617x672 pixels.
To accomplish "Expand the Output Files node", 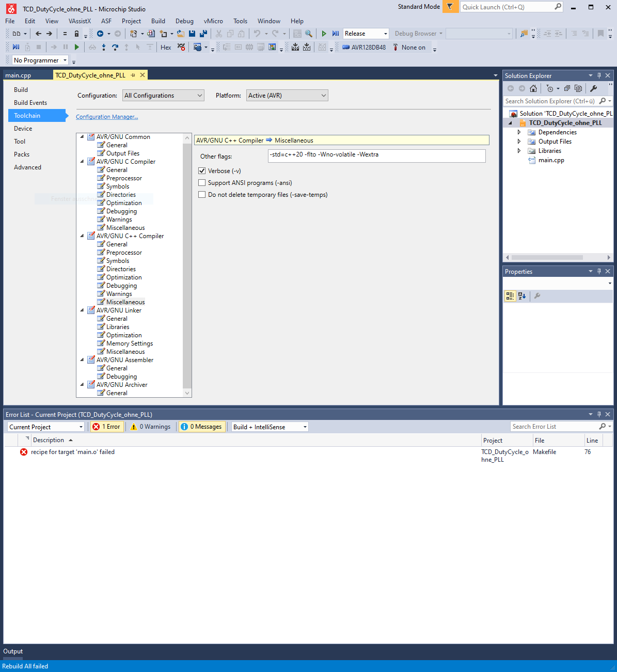I will tap(519, 142).
